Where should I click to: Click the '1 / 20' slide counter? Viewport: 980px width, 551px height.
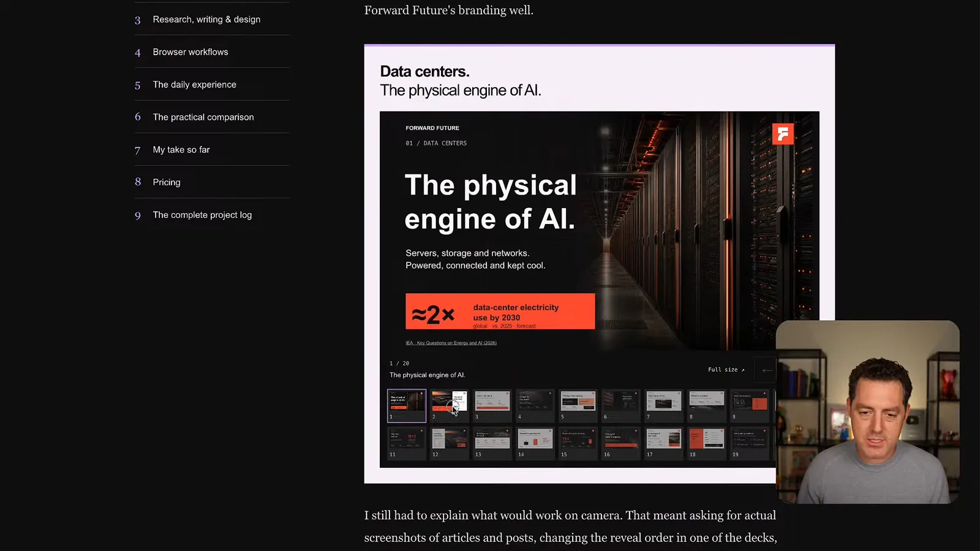(399, 364)
